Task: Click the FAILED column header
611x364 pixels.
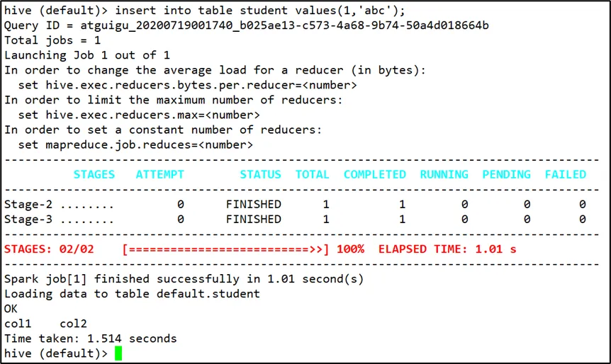Action: [565, 174]
